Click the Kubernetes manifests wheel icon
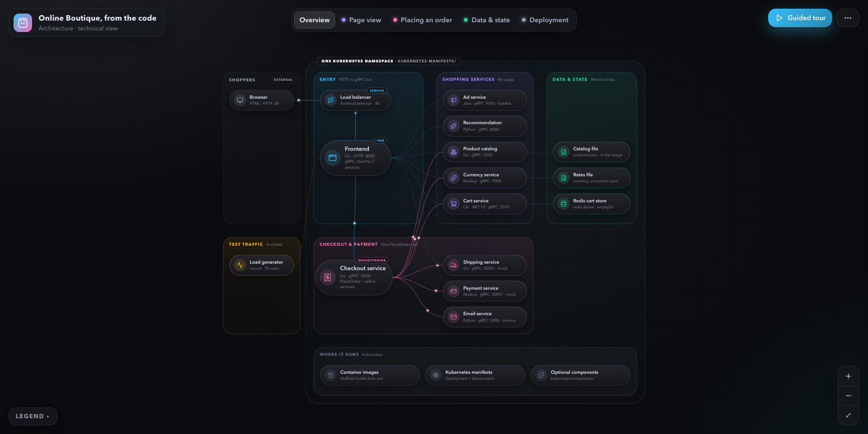This screenshot has width=868, height=434. pos(436,375)
